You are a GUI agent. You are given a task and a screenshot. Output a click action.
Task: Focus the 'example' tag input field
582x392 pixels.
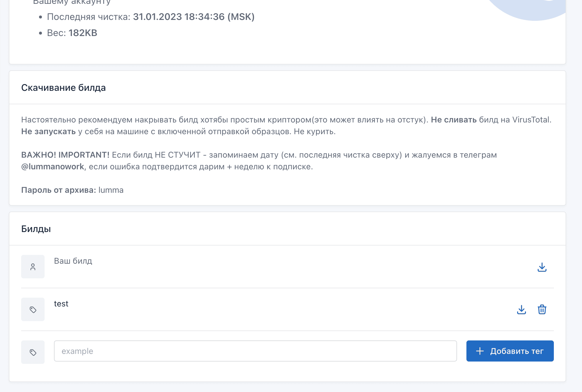255,351
